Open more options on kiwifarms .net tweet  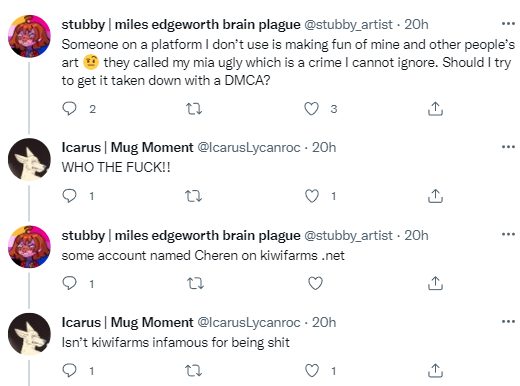pyautogui.click(x=508, y=234)
